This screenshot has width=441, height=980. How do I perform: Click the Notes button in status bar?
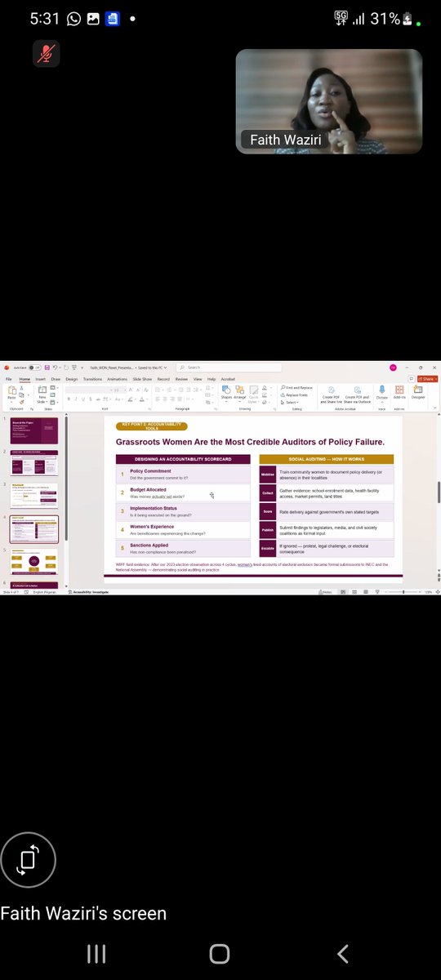[327, 591]
